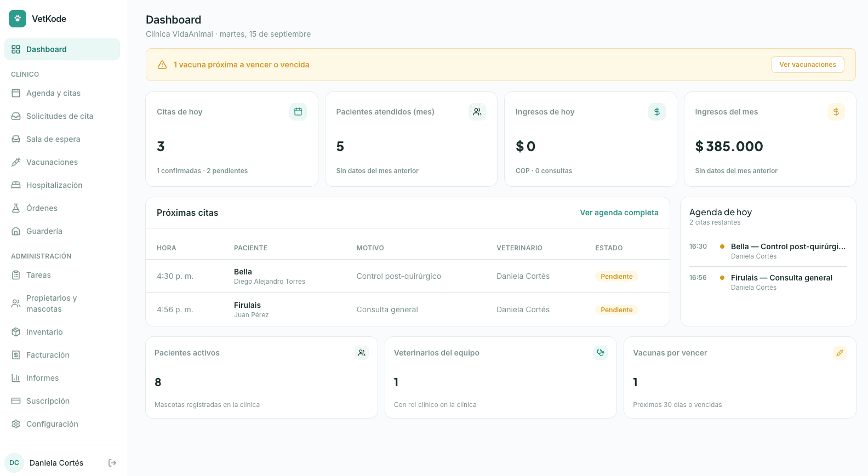Viewport: 868px width, 476px height.
Task: Click the users icon on Pacientes atendidos card
Action: [x=477, y=112]
